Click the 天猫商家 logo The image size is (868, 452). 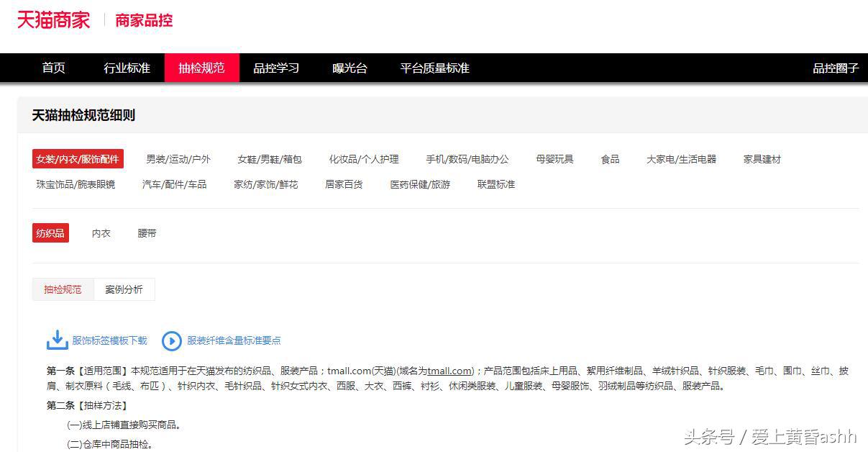(54, 20)
